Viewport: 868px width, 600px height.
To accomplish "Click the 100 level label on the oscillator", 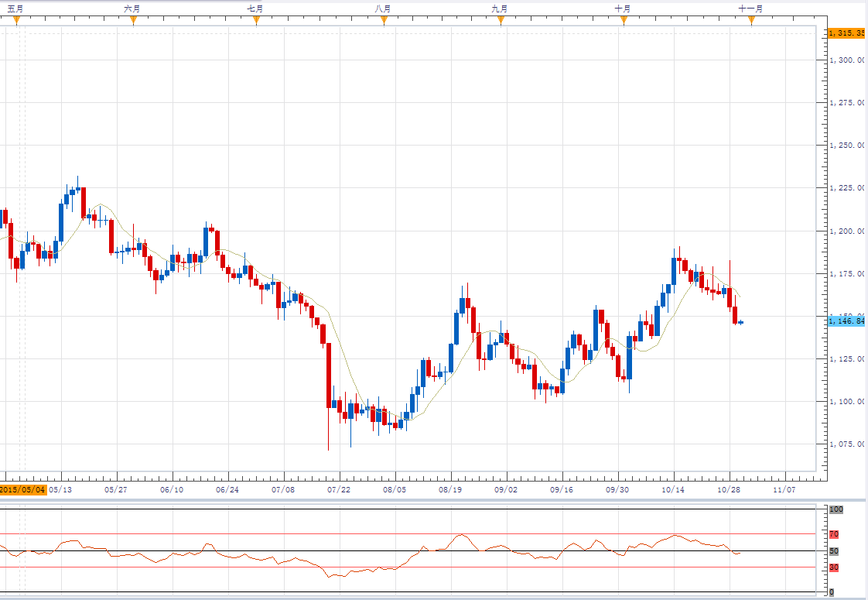I will click(836, 509).
